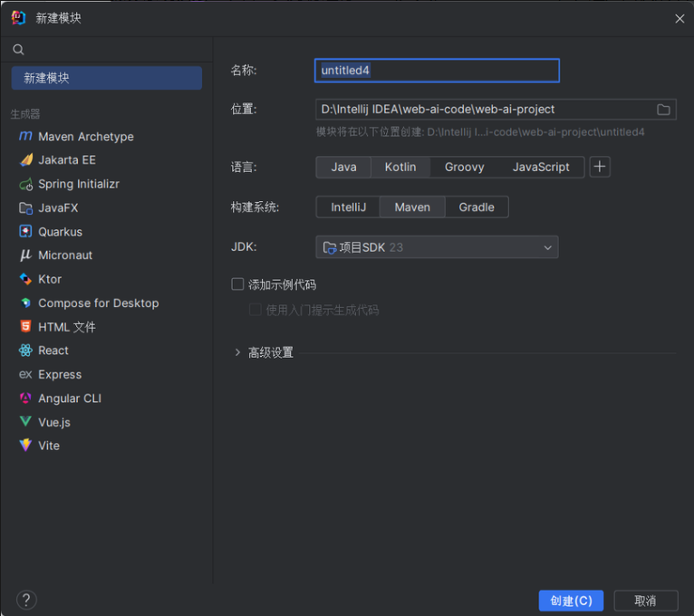Image resolution: width=694 pixels, height=616 pixels.
Task: Enable the 添加示例代码 checkbox
Action: [x=237, y=284]
